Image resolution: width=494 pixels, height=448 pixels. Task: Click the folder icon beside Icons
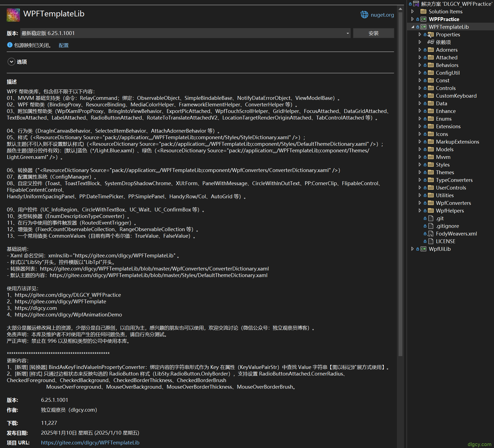coord(431,134)
